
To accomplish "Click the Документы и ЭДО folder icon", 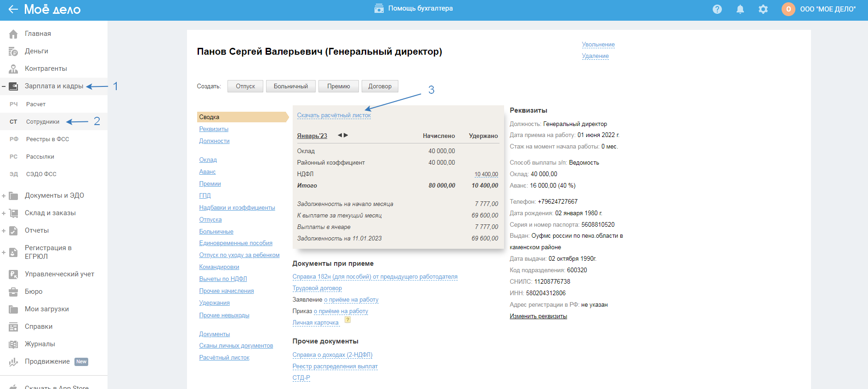I will [13, 196].
